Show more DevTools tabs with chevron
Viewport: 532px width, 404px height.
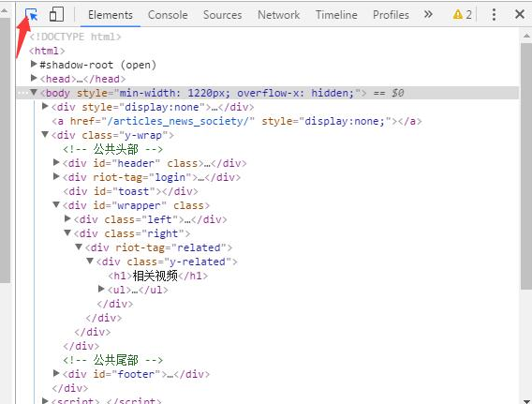428,15
